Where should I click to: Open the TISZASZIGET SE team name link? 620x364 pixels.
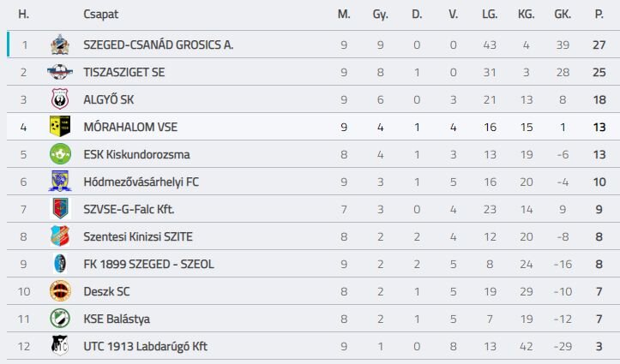[x=123, y=72]
